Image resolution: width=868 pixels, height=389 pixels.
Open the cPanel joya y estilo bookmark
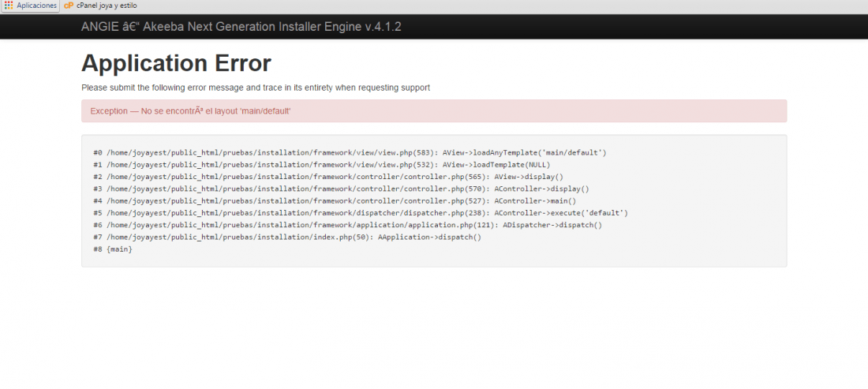coord(100,6)
